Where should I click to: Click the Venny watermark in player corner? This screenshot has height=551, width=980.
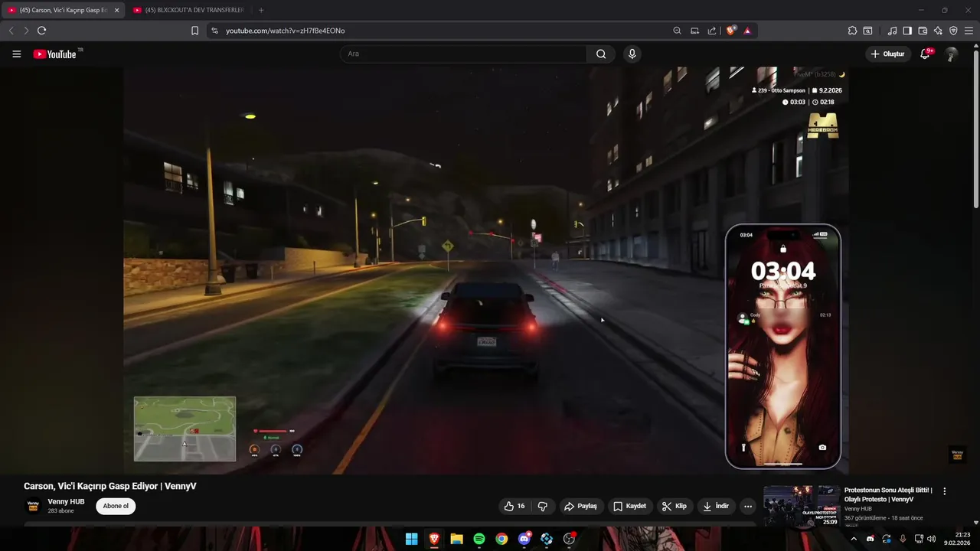[x=957, y=455]
